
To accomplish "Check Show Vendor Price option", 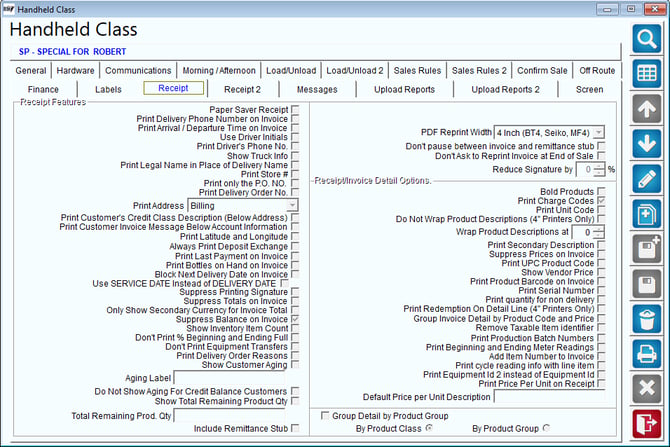I will tap(601, 272).
